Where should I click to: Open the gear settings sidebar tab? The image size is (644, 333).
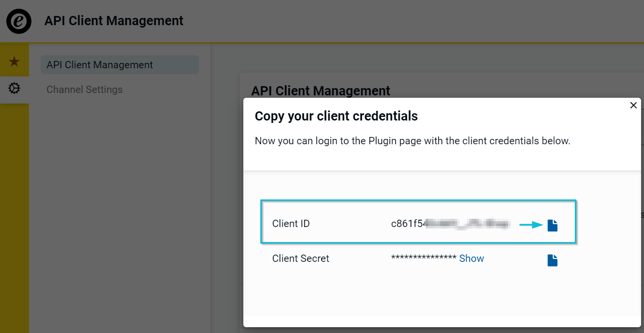[x=14, y=89]
